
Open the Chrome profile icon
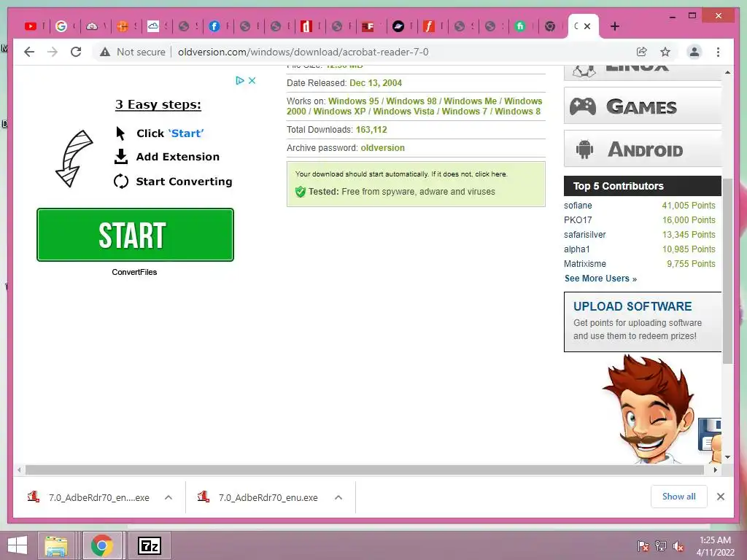pyautogui.click(x=694, y=52)
